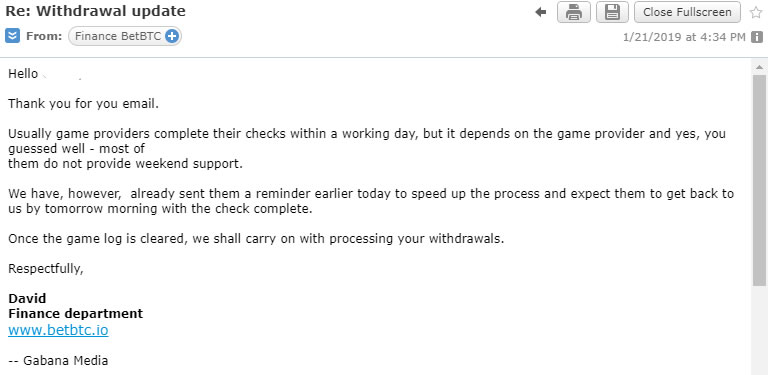Click the From: label in header
The image size is (768, 375).
(x=44, y=36)
